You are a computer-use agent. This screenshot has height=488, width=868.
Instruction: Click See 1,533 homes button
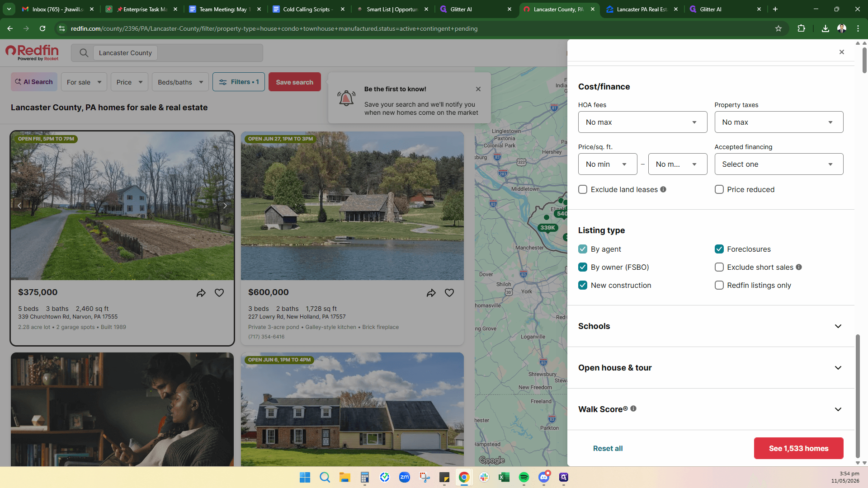pos(798,448)
